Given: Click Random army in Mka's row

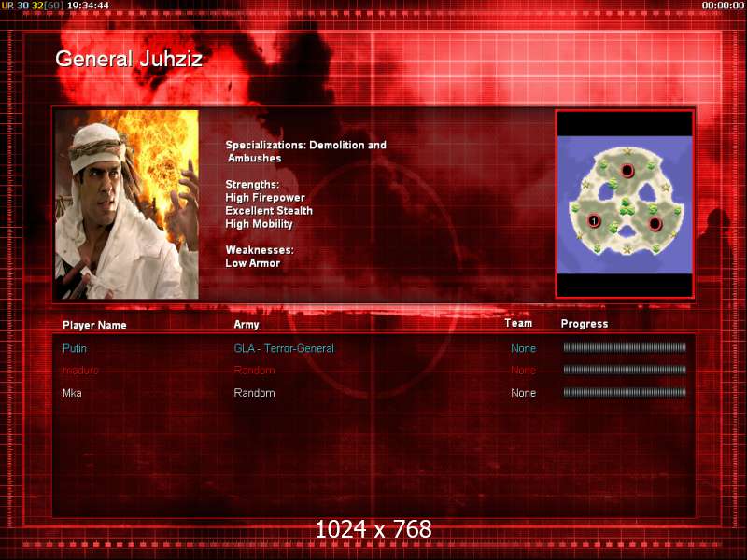Looking at the screenshot, I should [x=254, y=393].
